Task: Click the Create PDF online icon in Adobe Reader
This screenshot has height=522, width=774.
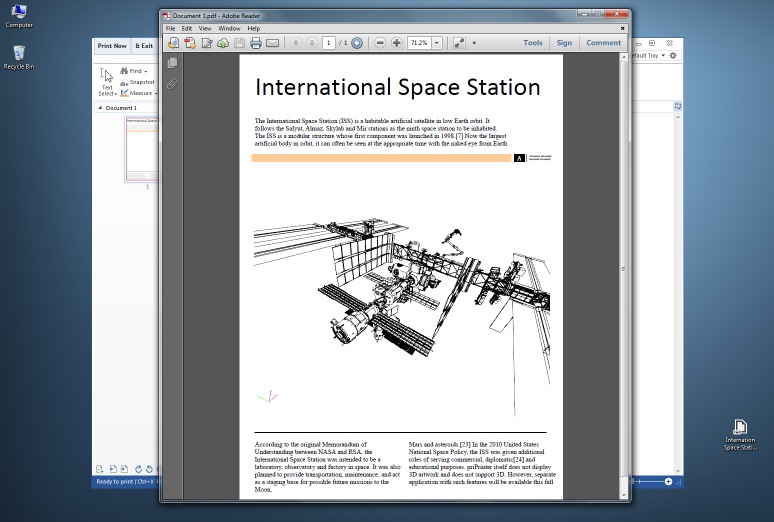Action: (x=173, y=43)
